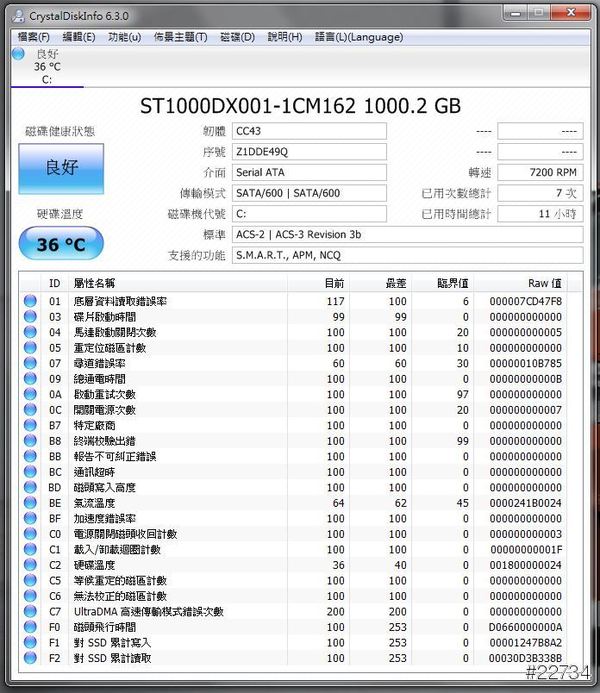This screenshot has width=600, height=693.
Task: Click the 目前 column header
Action: (x=319, y=283)
